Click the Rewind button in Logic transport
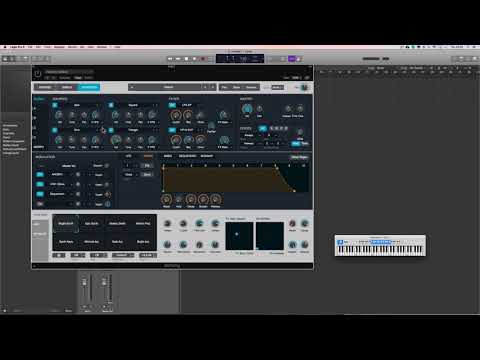Image resolution: width=480 pixels, height=360 pixels. coord(170,59)
